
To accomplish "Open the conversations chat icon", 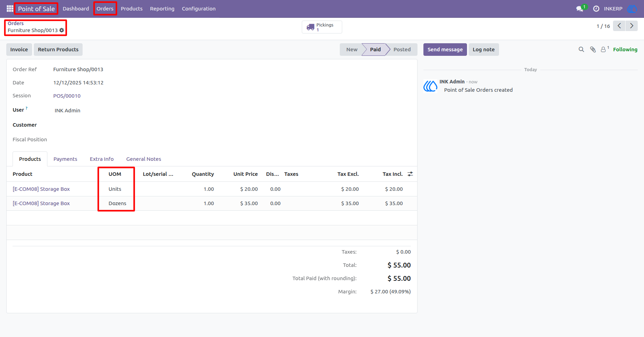I will tap(580, 9).
